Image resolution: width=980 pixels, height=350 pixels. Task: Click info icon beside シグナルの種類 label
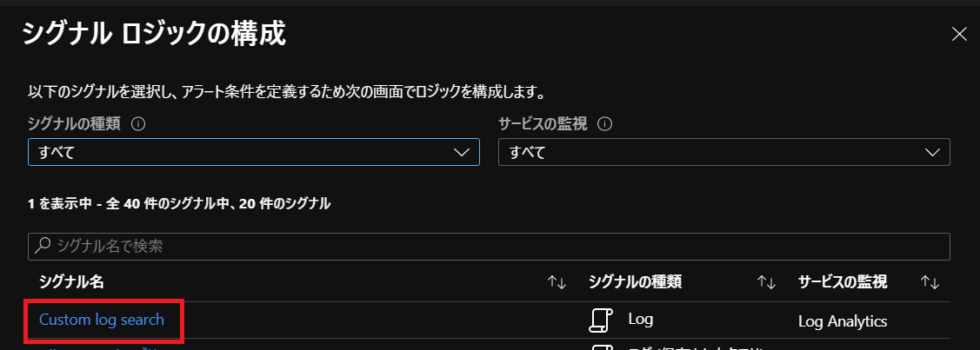pos(139,124)
